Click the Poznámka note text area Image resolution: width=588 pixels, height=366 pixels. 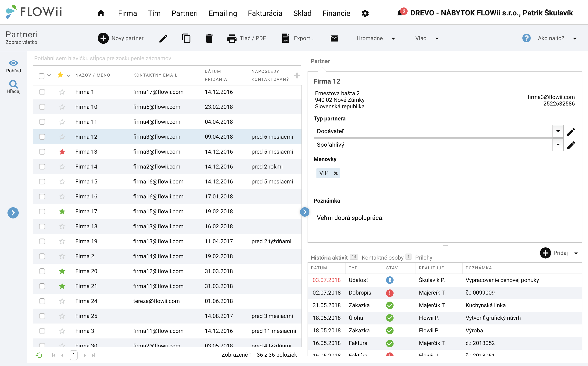click(445, 218)
